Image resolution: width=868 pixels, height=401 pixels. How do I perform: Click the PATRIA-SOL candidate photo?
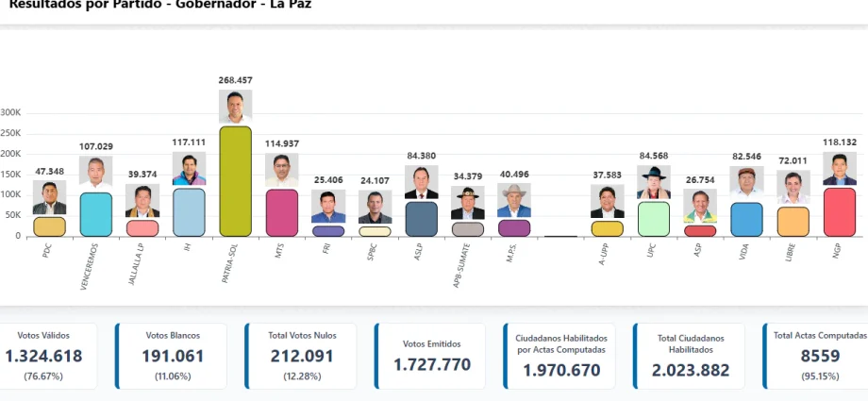point(235,108)
